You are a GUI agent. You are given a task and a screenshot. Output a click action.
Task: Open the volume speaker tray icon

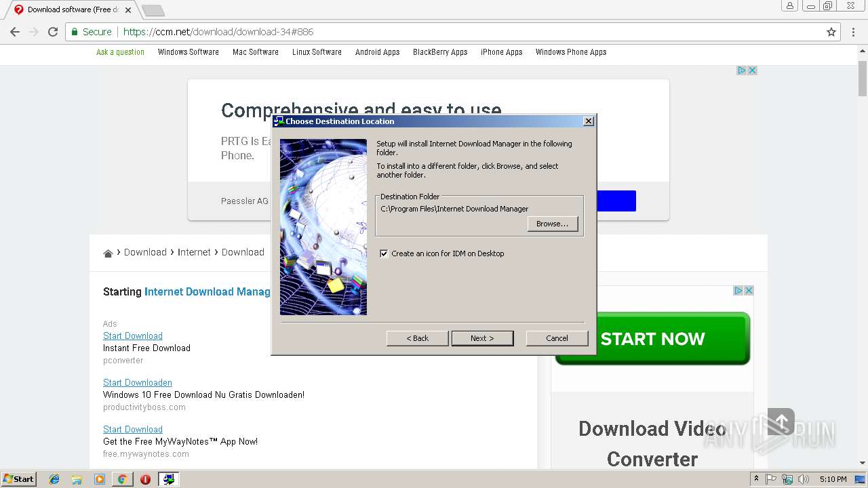pos(804,479)
